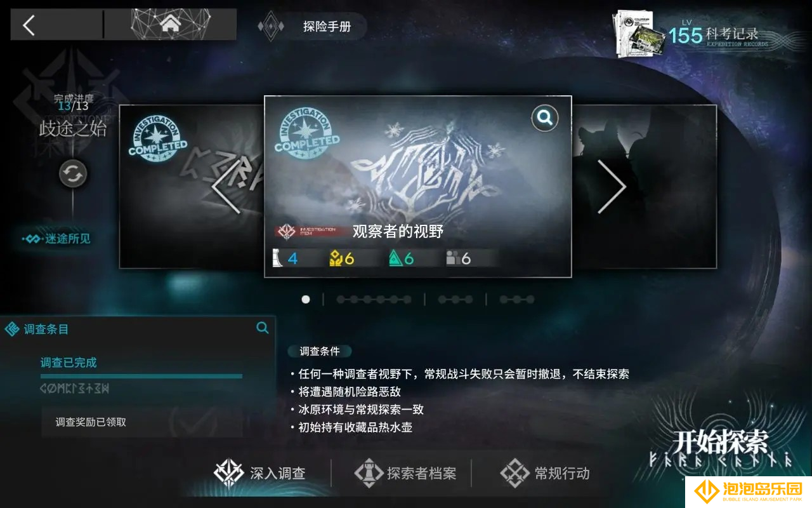
Task: Tap the circular refresh switch icon
Action: 73,174
